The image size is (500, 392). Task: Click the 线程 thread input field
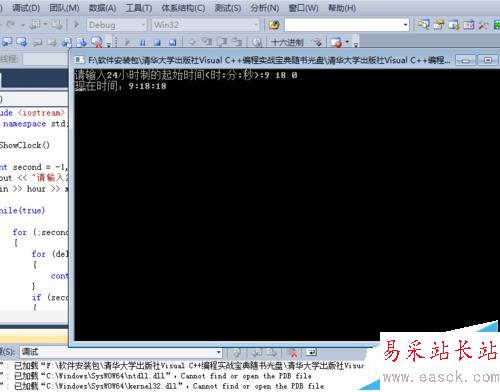tap(46, 59)
